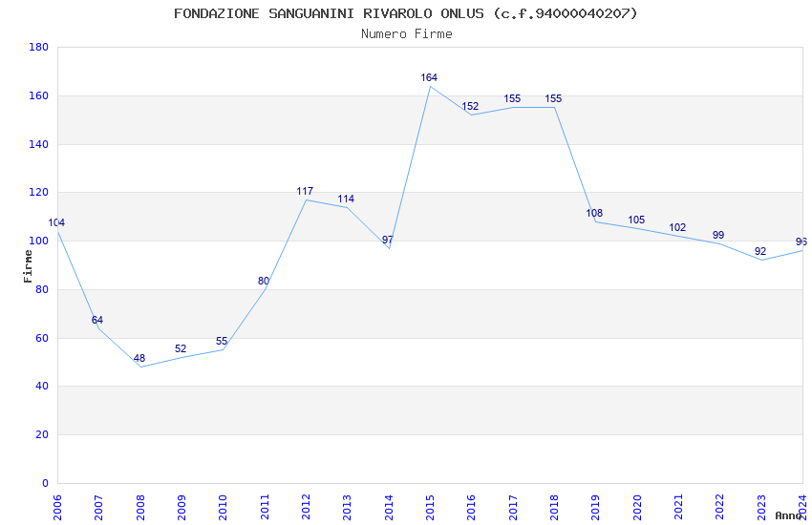
Task: Select the data label 108 at 2019
Action: pyautogui.click(x=594, y=213)
